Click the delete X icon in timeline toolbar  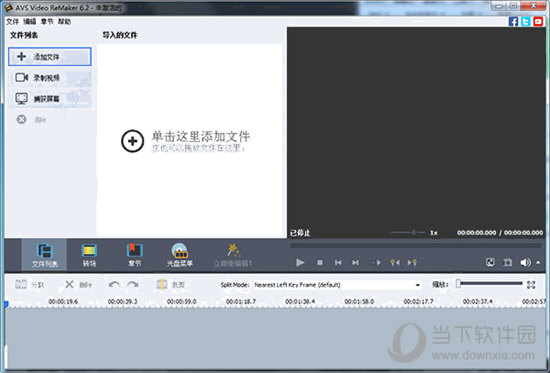pos(69,285)
